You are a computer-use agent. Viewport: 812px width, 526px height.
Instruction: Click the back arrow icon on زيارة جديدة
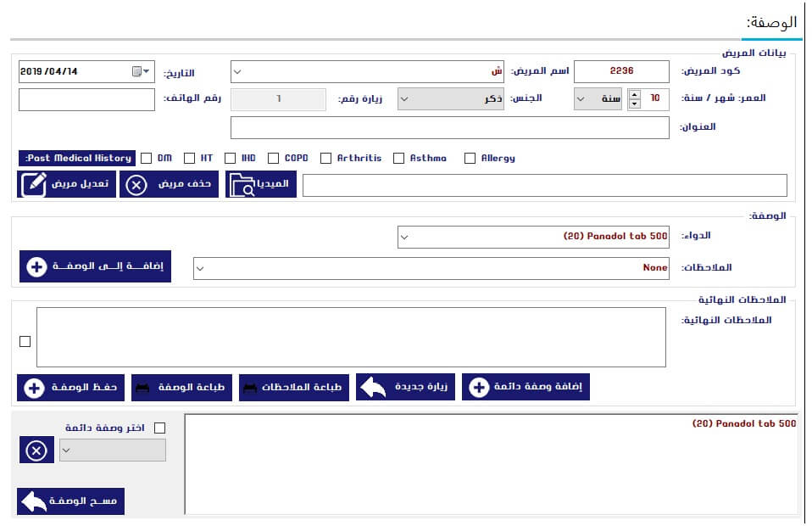pos(373,387)
